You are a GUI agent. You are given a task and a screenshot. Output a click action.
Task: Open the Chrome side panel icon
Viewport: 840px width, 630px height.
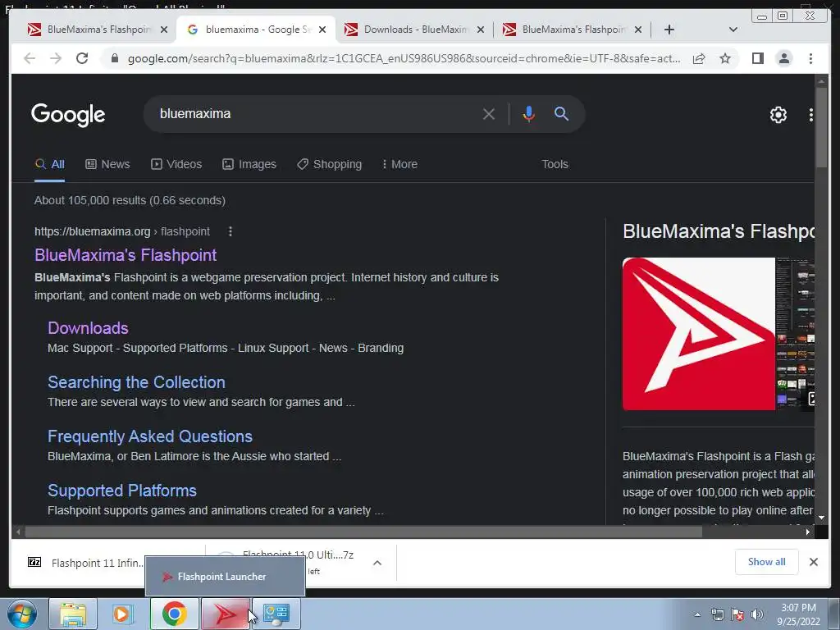(757, 58)
